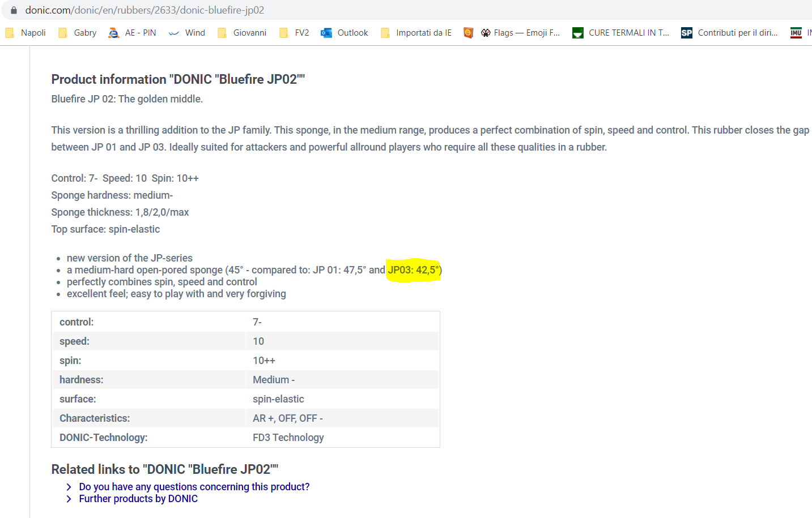812x518 pixels.
Task: Open the Contributi per il diri... bookmark
Action: (x=730, y=33)
